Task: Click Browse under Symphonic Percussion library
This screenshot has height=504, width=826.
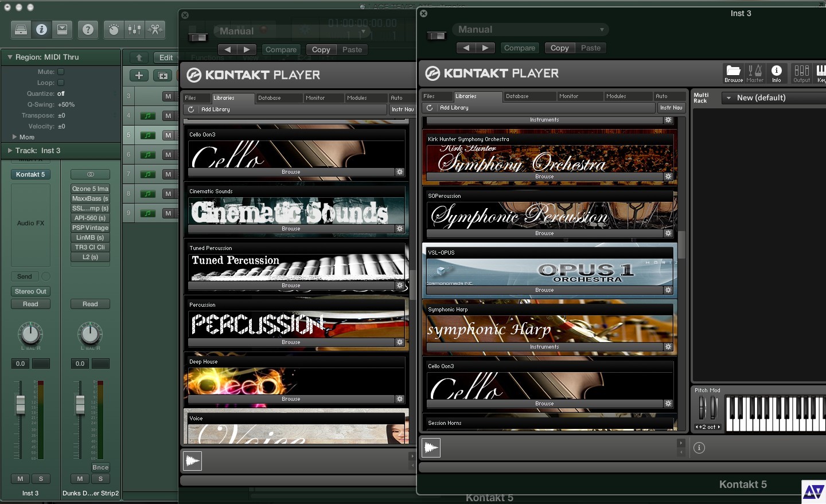Action: point(544,233)
